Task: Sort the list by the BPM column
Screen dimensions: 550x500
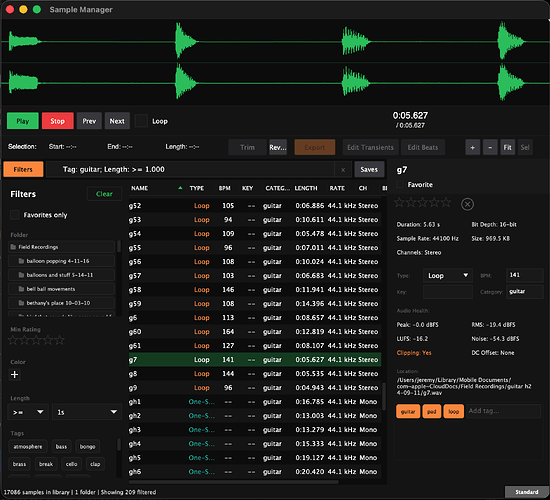Action: tap(225, 188)
